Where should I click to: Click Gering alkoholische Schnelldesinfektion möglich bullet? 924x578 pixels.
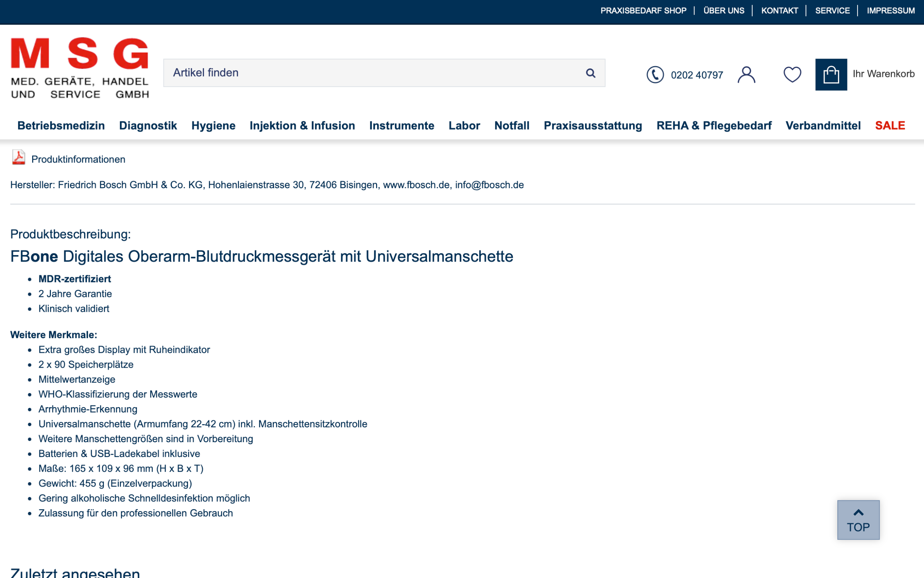(144, 499)
